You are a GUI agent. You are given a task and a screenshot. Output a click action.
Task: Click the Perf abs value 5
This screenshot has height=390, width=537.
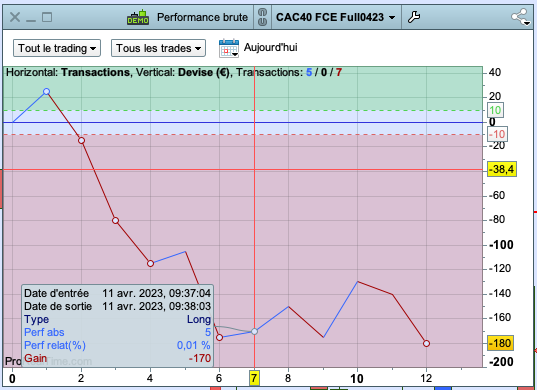[208, 332]
